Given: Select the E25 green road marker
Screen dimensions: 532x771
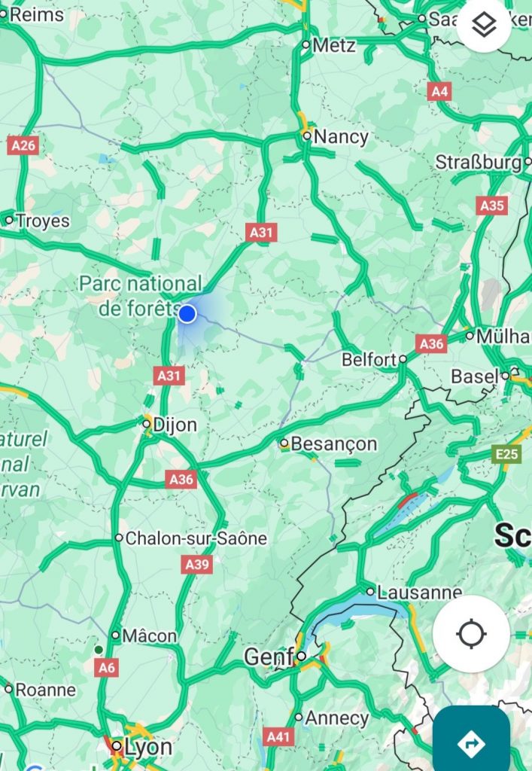Looking at the screenshot, I should (506, 454).
